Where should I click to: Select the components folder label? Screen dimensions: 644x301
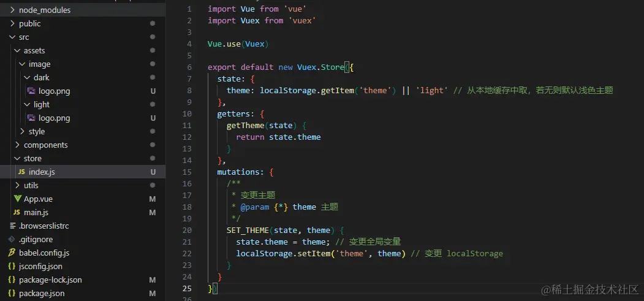(45, 145)
